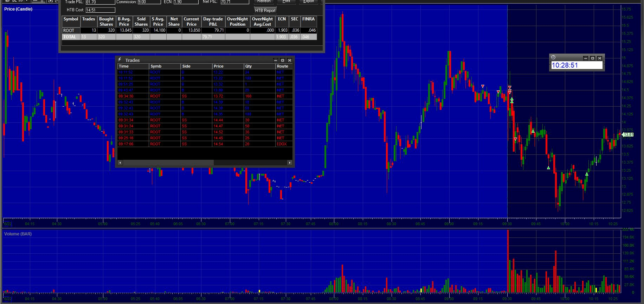The height and width of the screenshot is (304, 644).
Task: Close the Trades window
Action: coord(290,60)
